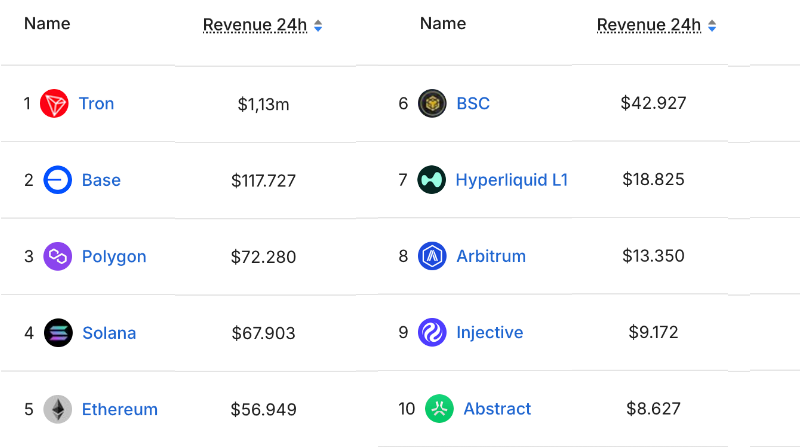Open the Abstract chain link

[497, 409]
